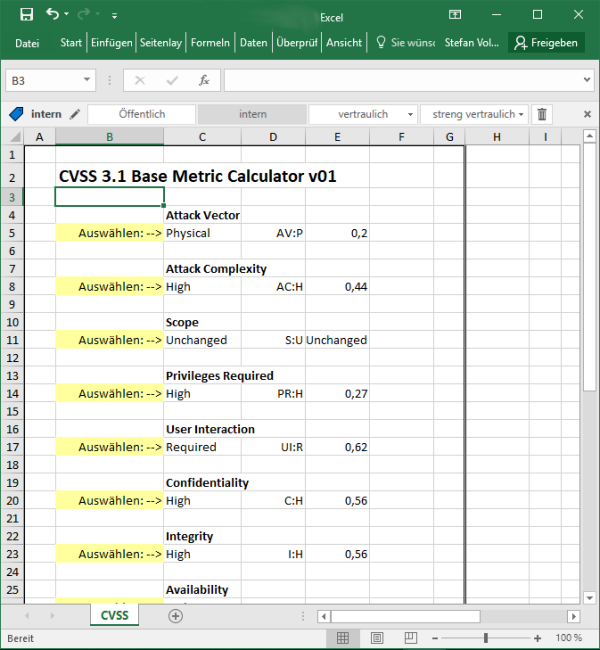Open the vertraulich dropdown
The height and width of the screenshot is (650, 600).
click(362, 114)
